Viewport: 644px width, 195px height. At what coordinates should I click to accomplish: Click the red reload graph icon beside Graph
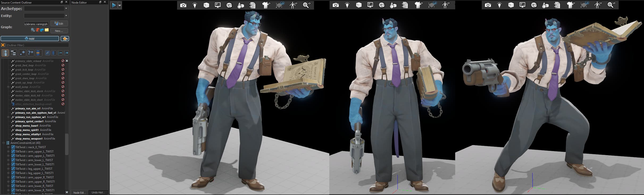[x=37, y=30]
